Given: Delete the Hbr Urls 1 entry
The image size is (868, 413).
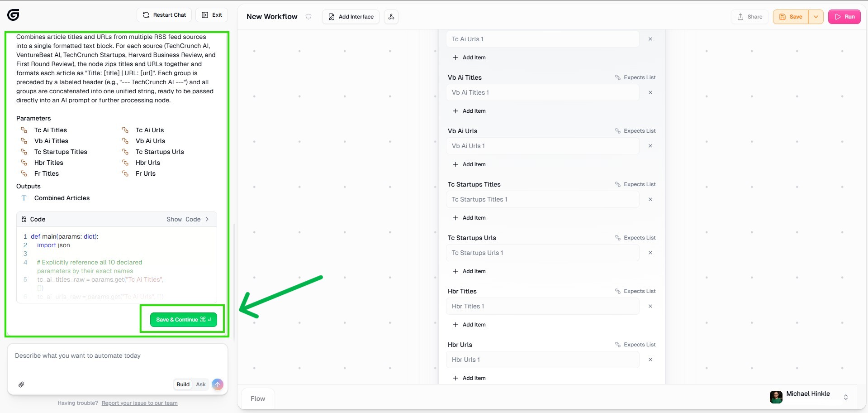Looking at the screenshot, I should pos(650,360).
